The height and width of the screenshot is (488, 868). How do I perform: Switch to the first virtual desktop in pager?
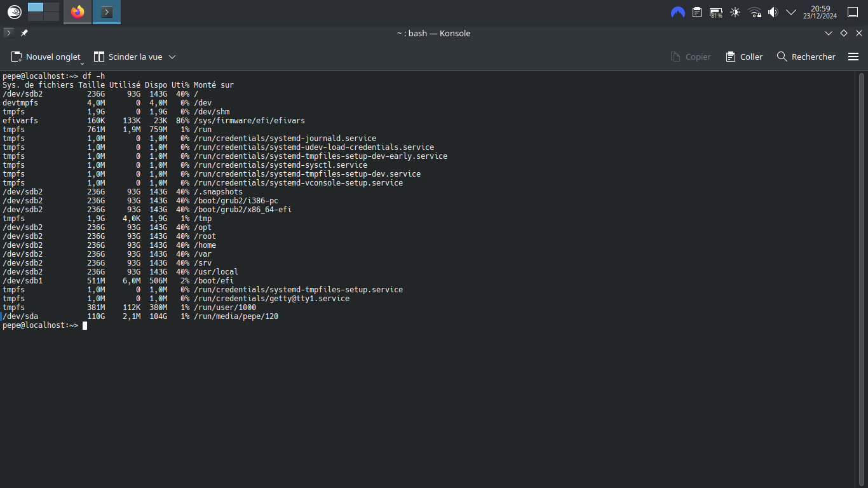(x=36, y=7)
